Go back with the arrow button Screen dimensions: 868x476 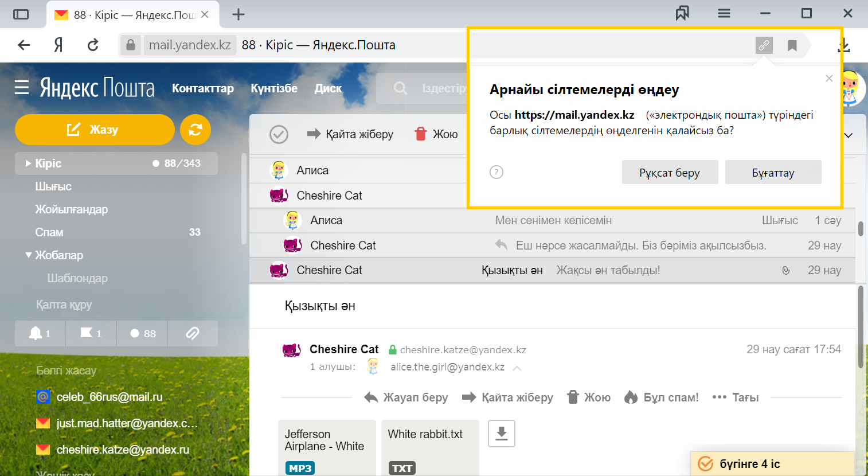point(24,45)
